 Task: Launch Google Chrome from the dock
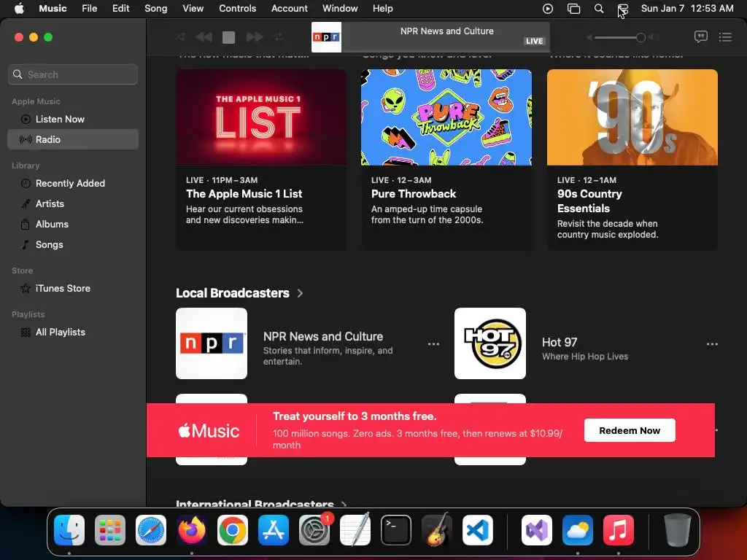(233, 530)
